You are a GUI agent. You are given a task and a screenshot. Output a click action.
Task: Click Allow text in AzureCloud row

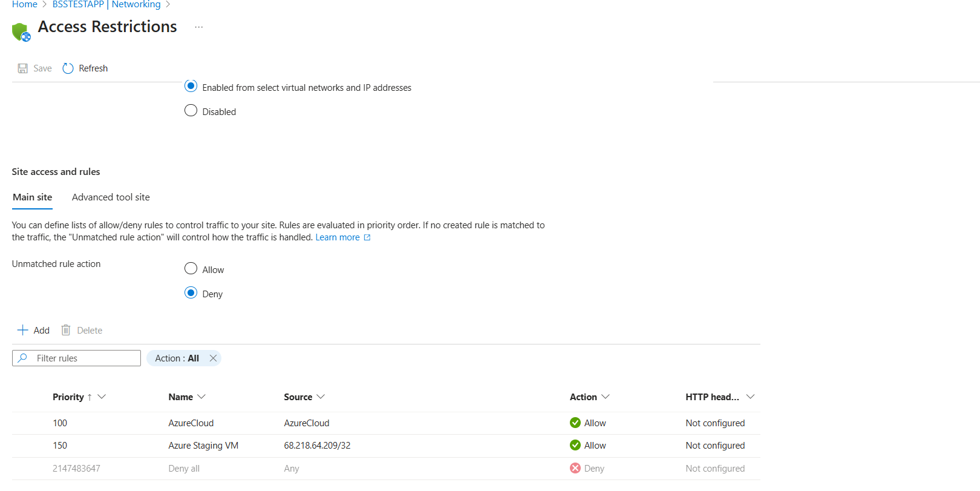[595, 423]
